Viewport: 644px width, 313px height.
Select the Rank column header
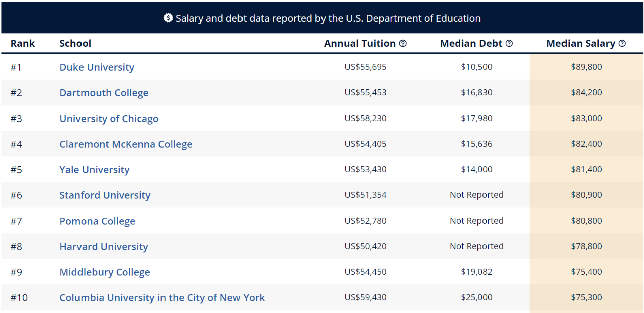tap(23, 43)
